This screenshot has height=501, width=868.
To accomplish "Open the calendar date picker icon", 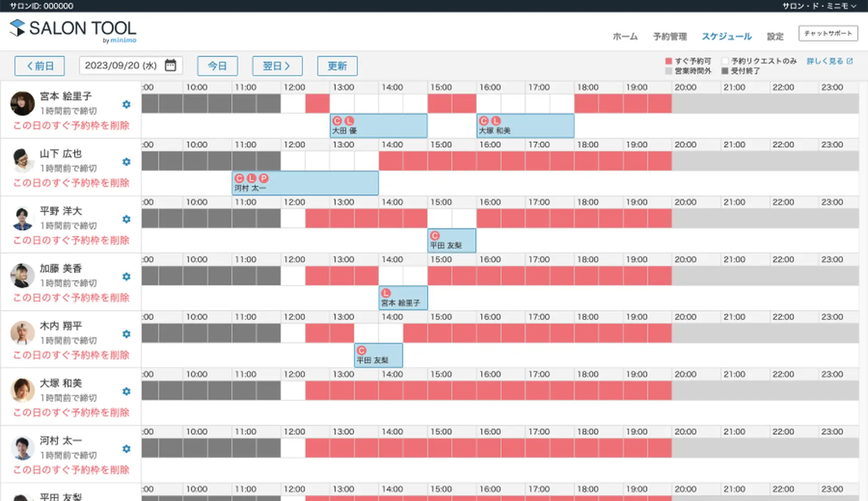I will 170,66.
